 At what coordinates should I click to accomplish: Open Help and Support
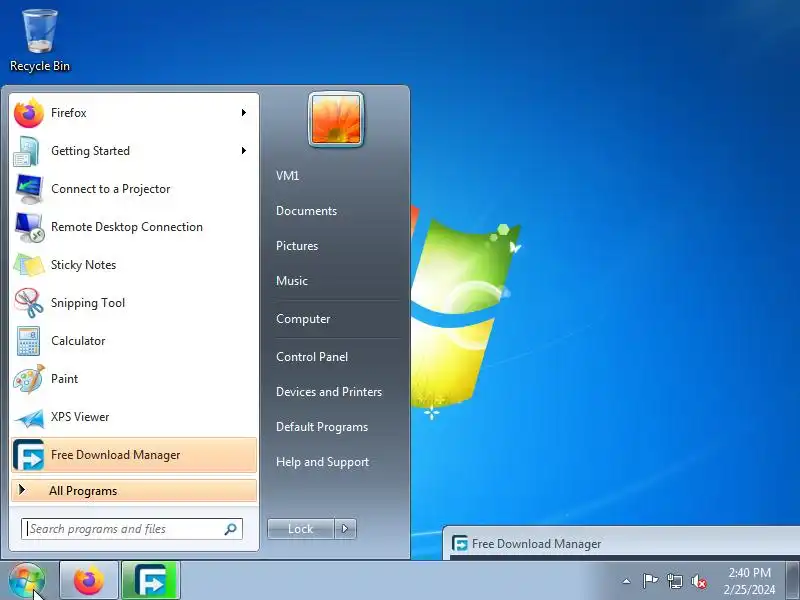[x=322, y=462]
